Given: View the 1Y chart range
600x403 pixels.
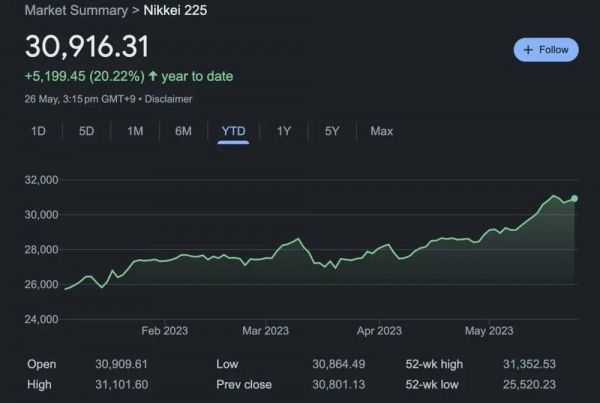Looking at the screenshot, I should 284,131.
